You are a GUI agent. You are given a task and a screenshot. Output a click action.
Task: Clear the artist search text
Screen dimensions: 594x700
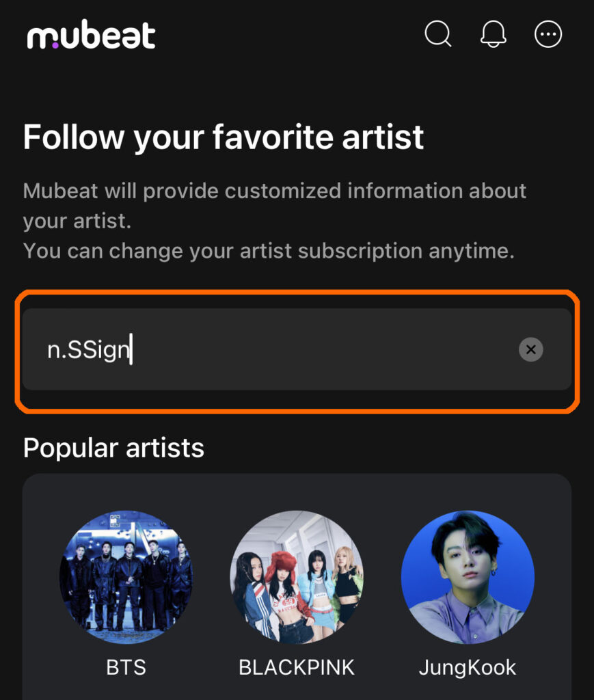click(x=530, y=349)
